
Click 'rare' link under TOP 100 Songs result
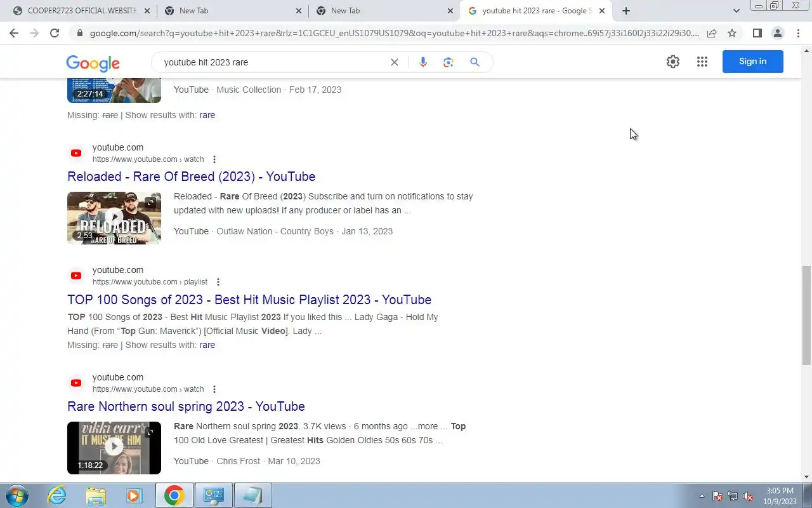point(207,345)
